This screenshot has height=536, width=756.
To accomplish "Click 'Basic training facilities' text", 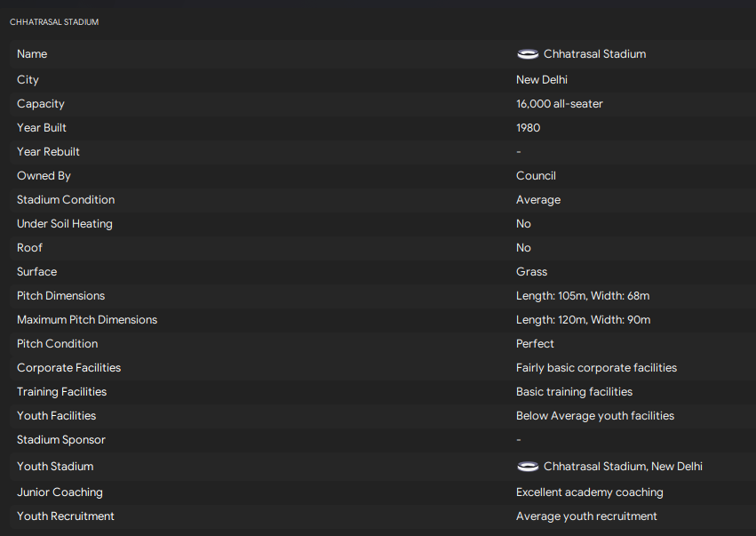I will point(574,392).
